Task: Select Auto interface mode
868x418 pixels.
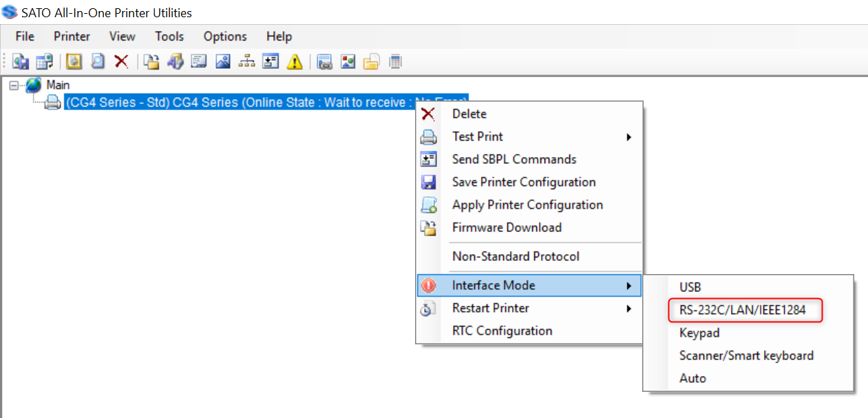Action: [692, 378]
